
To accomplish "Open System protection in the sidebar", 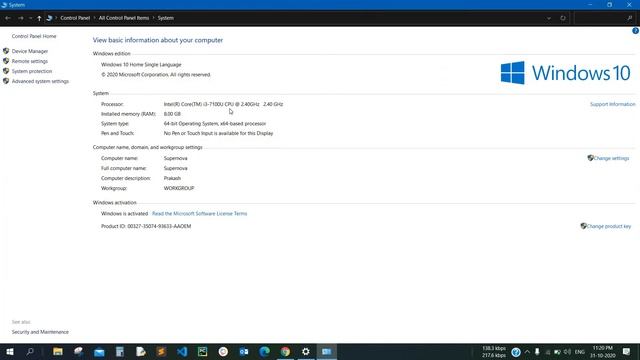I will [x=32, y=71].
